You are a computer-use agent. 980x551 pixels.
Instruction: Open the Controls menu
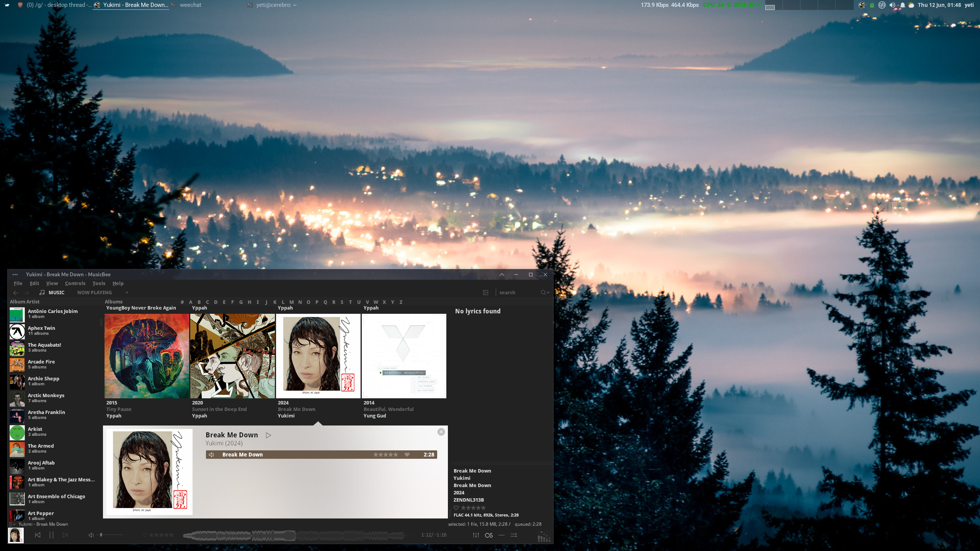[x=75, y=283]
